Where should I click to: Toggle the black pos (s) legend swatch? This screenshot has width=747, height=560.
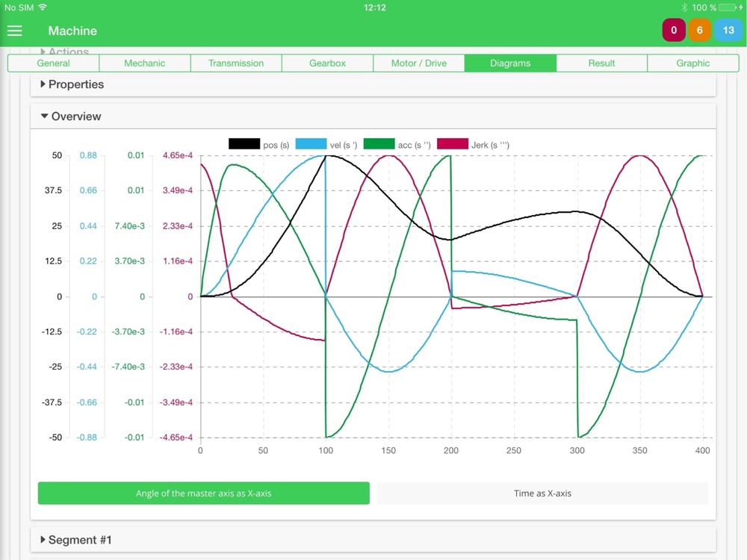tap(244, 144)
